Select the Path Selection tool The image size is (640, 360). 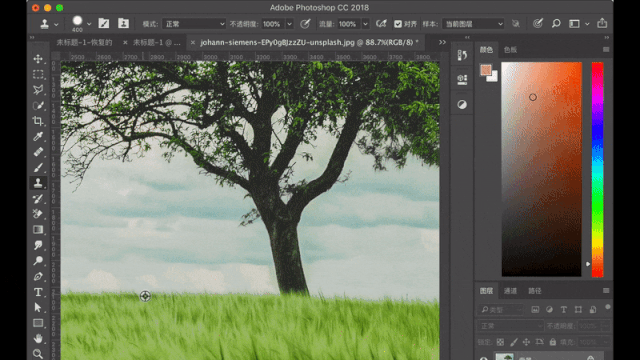pyautogui.click(x=38, y=307)
